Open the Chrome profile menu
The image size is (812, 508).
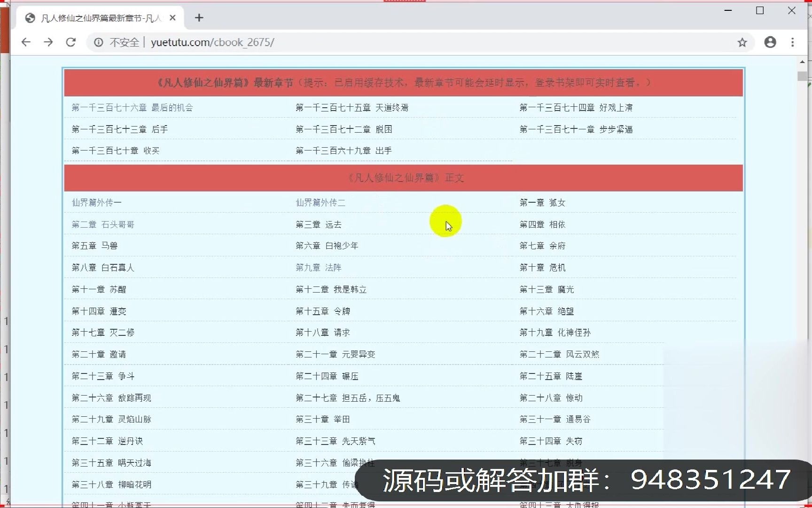[770, 42]
